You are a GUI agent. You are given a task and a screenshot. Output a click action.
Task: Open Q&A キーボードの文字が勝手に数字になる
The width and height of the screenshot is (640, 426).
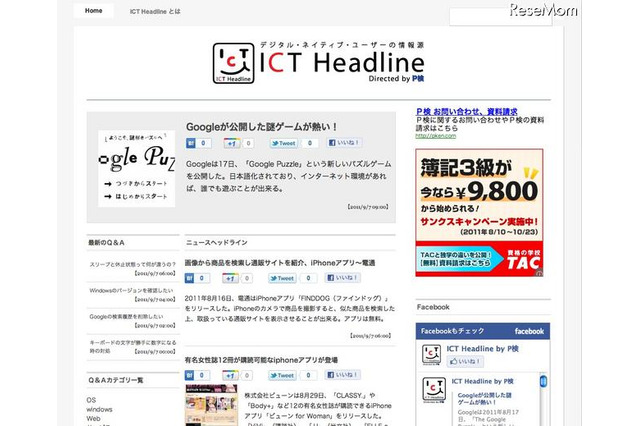tap(133, 346)
